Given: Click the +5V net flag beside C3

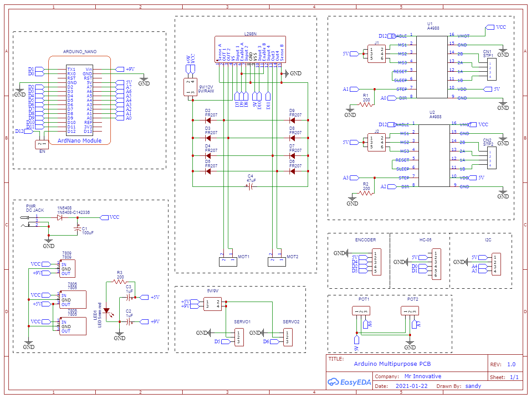Looking at the screenshot, I should pyautogui.click(x=144, y=298).
